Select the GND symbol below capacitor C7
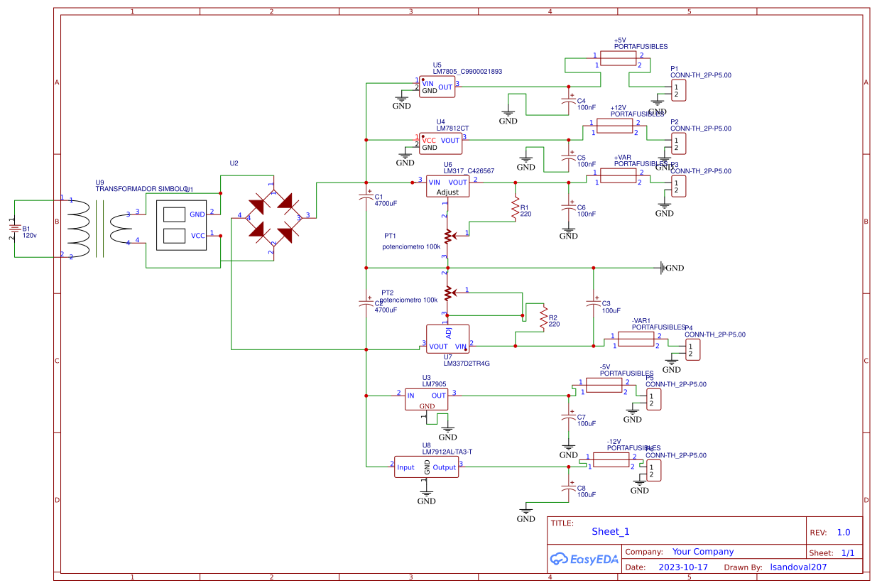This screenshot has width=877, height=588. 568,447
